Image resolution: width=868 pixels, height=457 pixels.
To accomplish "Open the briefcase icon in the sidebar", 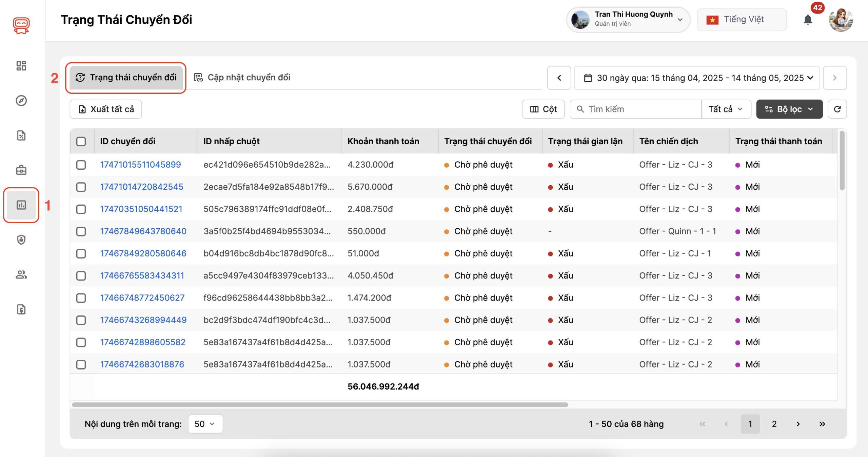I will point(21,170).
